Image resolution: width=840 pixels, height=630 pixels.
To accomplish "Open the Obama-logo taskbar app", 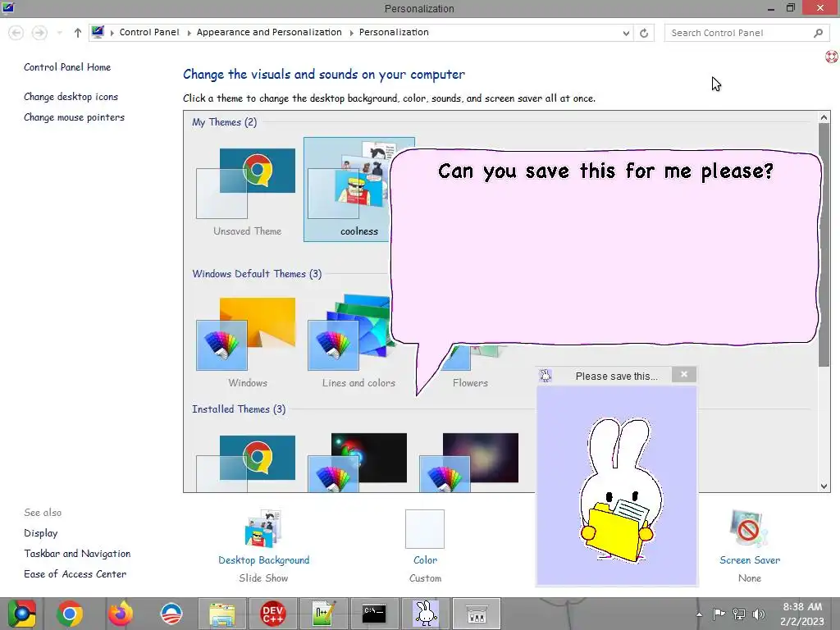I will [x=171, y=614].
